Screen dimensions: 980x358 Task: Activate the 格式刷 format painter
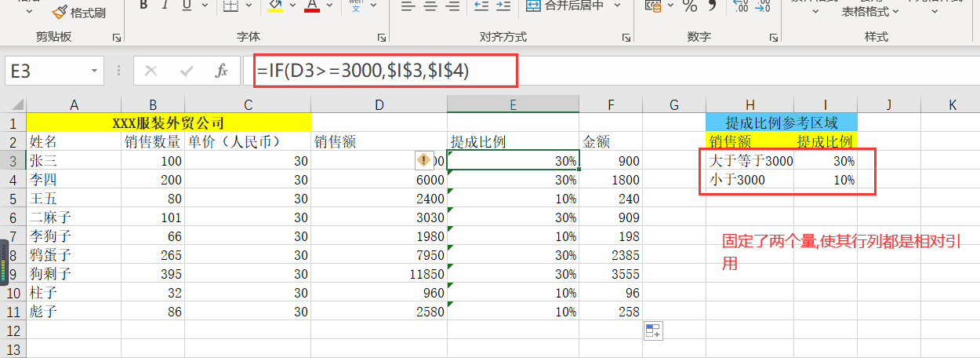(x=78, y=12)
